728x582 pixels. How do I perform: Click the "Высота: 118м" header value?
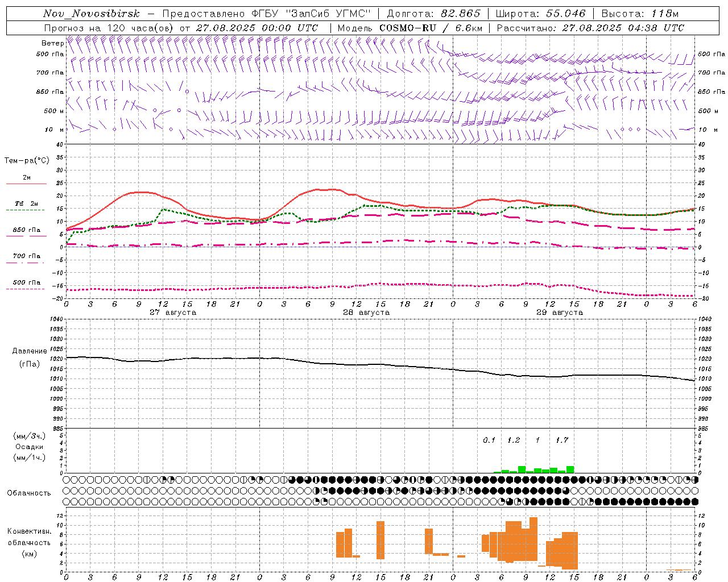coord(640,14)
